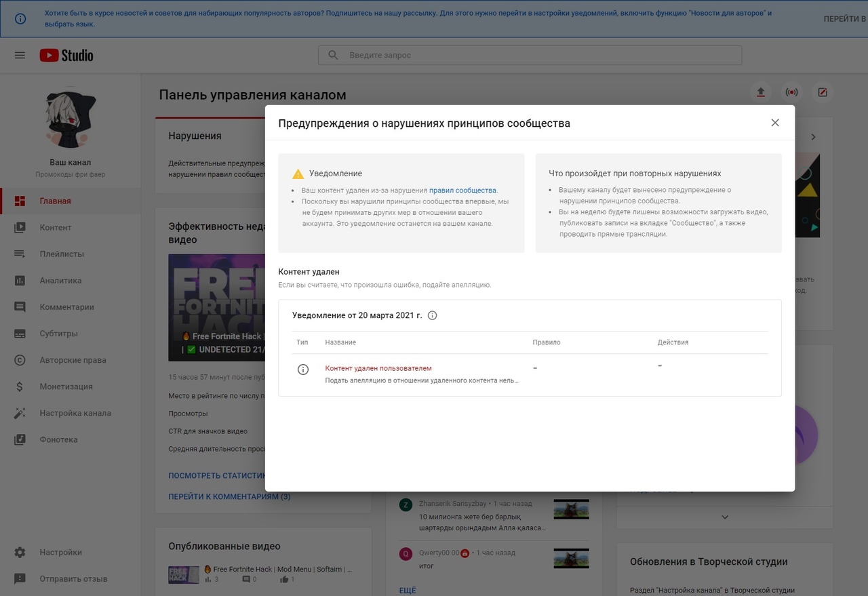Click the create post pencil icon
The height and width of the screenshot is (596, 868).
(823, 92)
